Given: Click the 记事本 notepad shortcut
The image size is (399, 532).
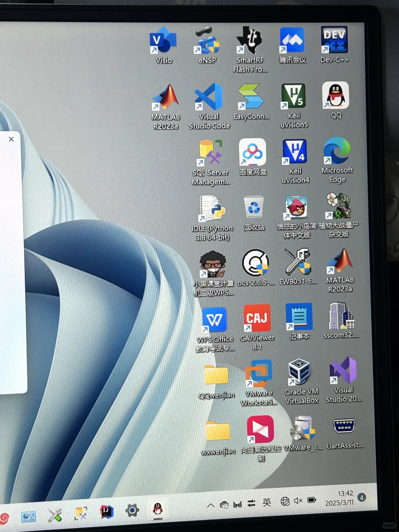Looking at the screenshot, I should [299, 321].
